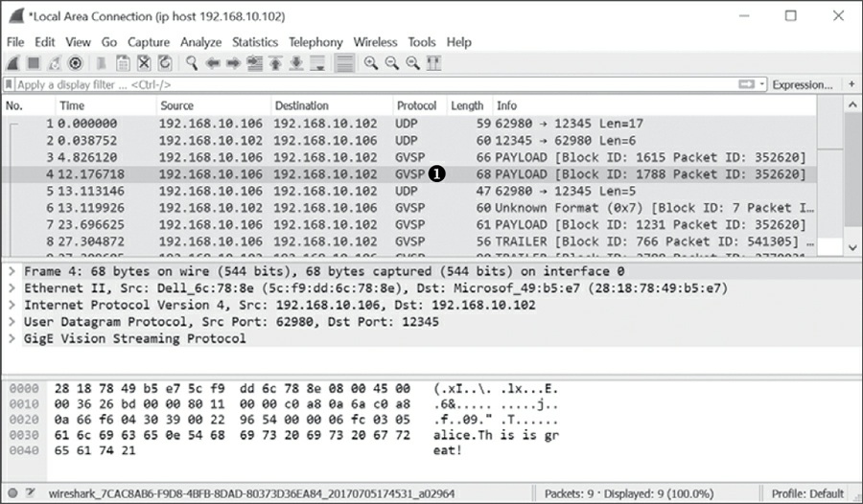
Task: Expand the Ethernet II details
Action: (12, 288)
